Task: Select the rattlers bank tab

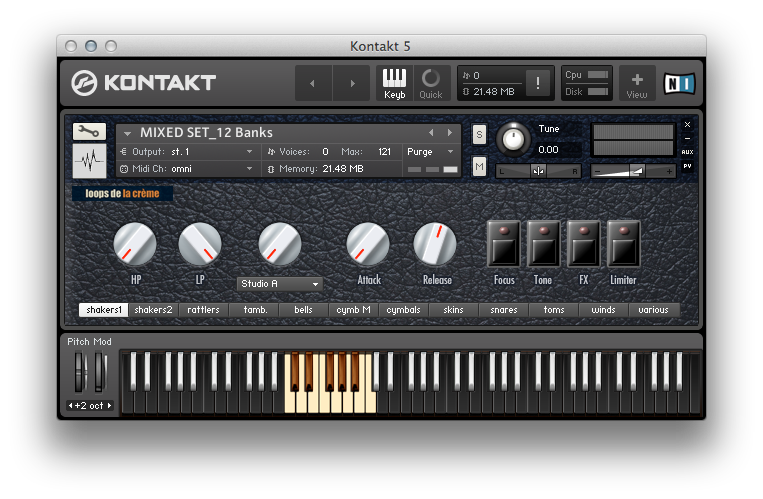Action: click(x=203, y=310)
